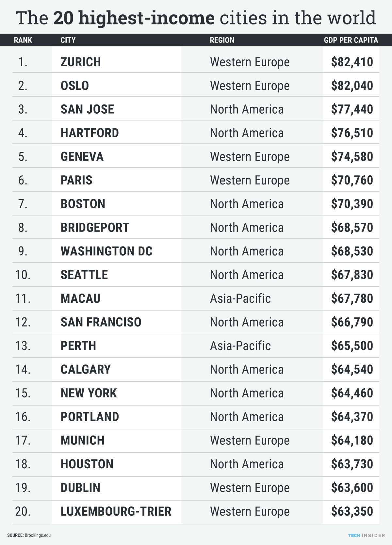Select the RANK column header
This screenshot has width=392, height=545.
23,40
